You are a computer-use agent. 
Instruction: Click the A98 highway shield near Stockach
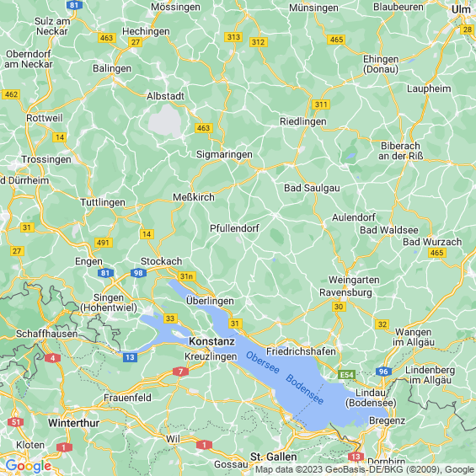pos(138,273)
